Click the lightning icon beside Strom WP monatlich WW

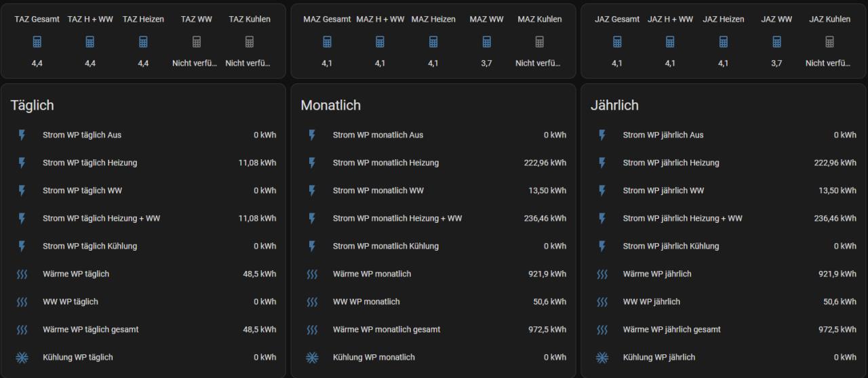tap(312, 190)
